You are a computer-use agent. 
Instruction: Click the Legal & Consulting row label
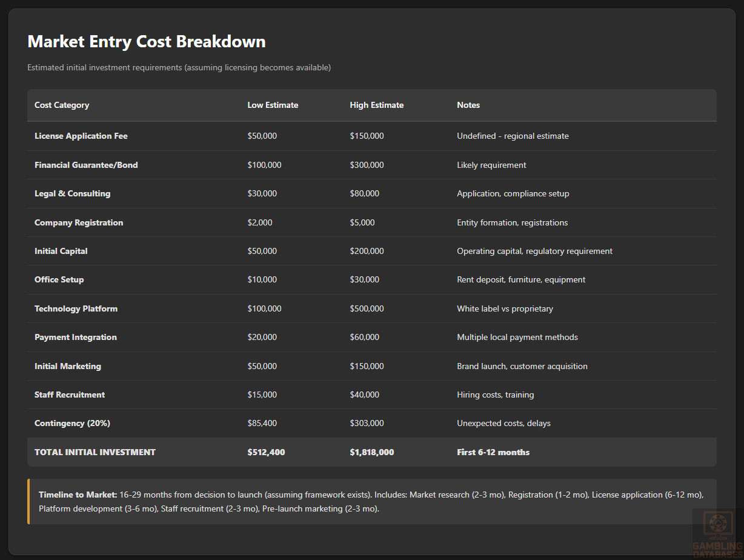click(x=73, y=194)
